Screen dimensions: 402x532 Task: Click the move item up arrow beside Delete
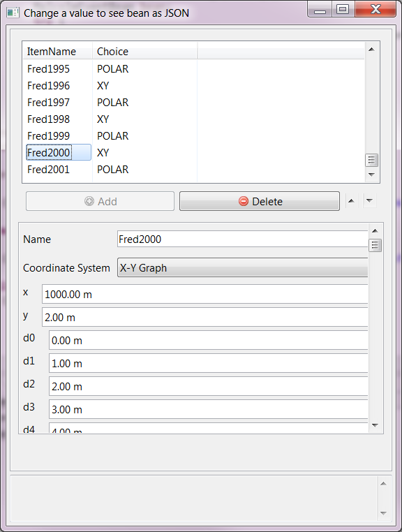click(352, 201)
